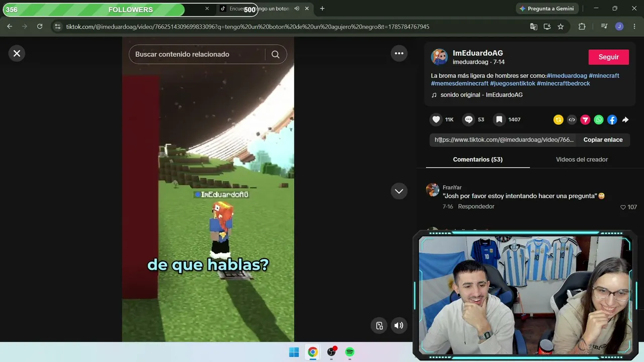
Task: Bookmark this page with the star icon
Action: point(560,27)
